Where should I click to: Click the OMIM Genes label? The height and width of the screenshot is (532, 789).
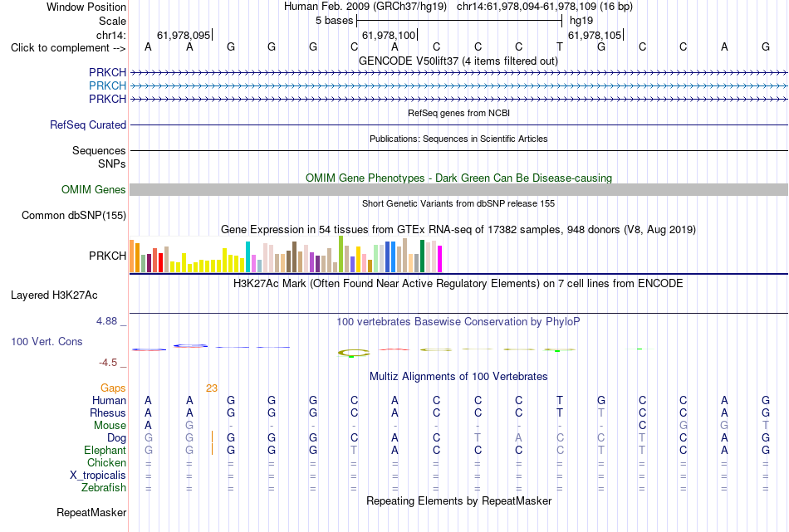pos(94,189)
